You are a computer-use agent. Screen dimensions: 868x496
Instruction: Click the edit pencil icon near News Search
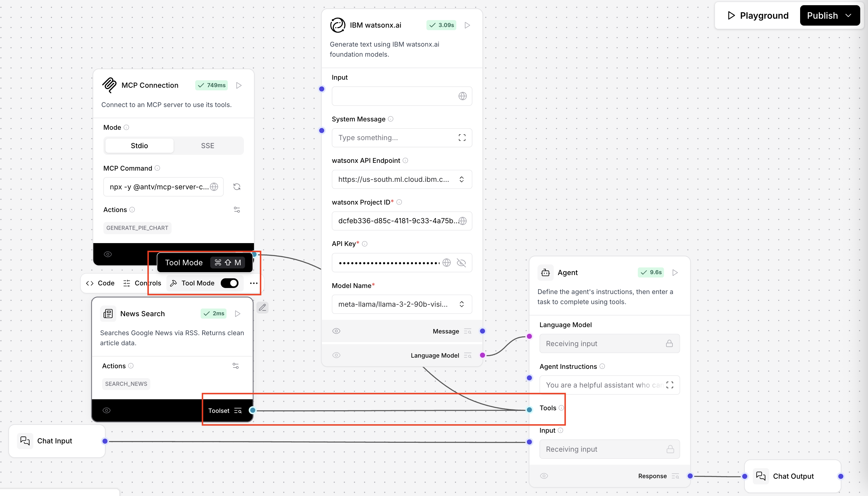click(262, 308)
